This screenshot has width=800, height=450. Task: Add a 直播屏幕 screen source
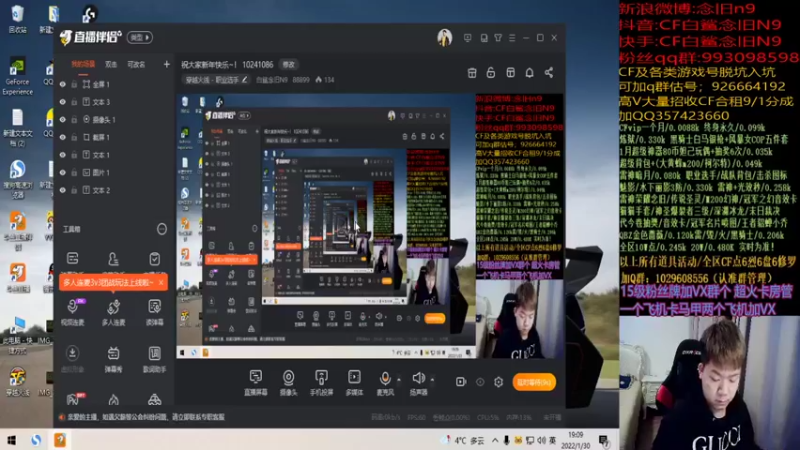[x=256, y=383]
